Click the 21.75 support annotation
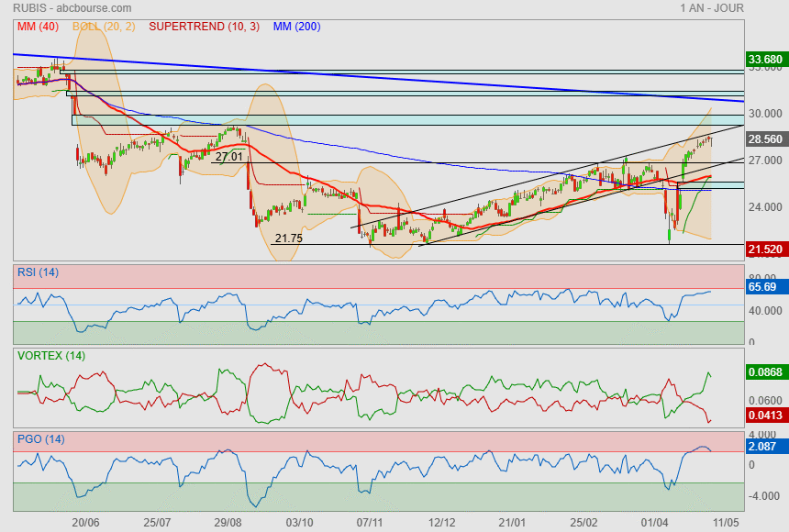 click(289, 238)
